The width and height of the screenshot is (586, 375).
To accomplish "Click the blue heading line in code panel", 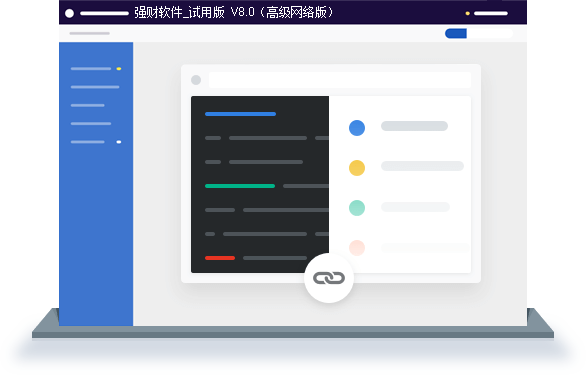I will 240,114.
